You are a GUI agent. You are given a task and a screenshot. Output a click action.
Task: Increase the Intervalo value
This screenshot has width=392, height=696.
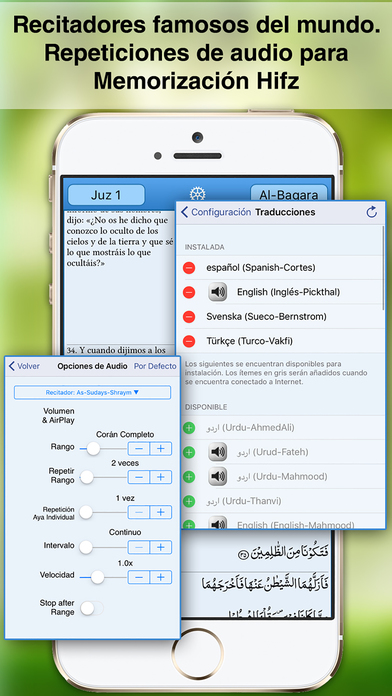tap(161, 547)
